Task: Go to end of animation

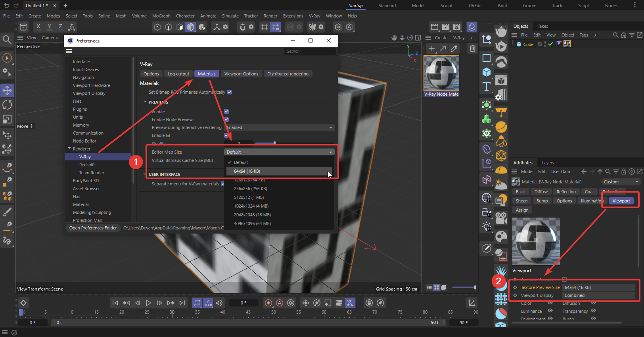Action: point(182,303)
